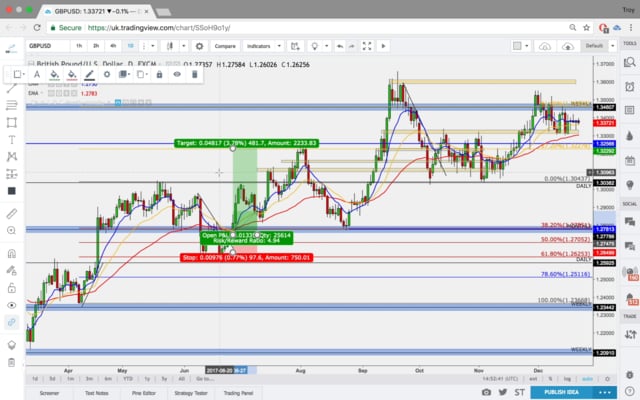Select the ruler measure tool
Viewport: 640px width, 400px height.
[11, 213]
